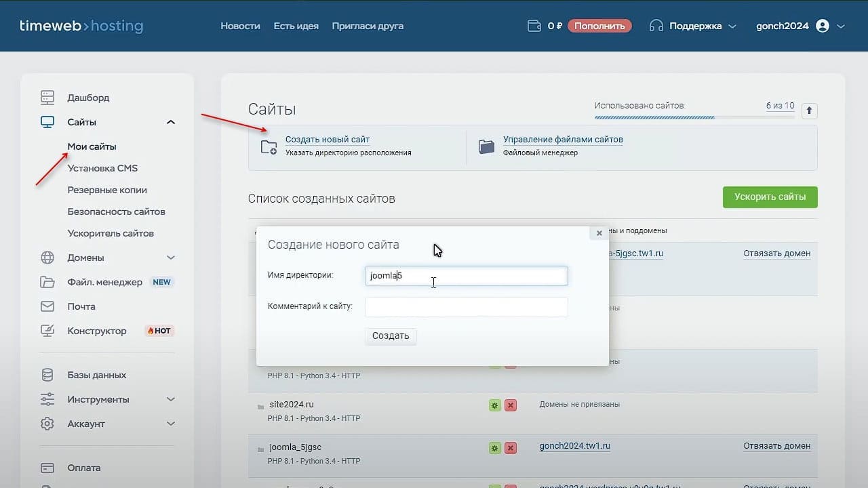Click 'Управление файлами сайтов' link
Image resolution: width=868 pixels, height=488 pixels.
point(563,140)
